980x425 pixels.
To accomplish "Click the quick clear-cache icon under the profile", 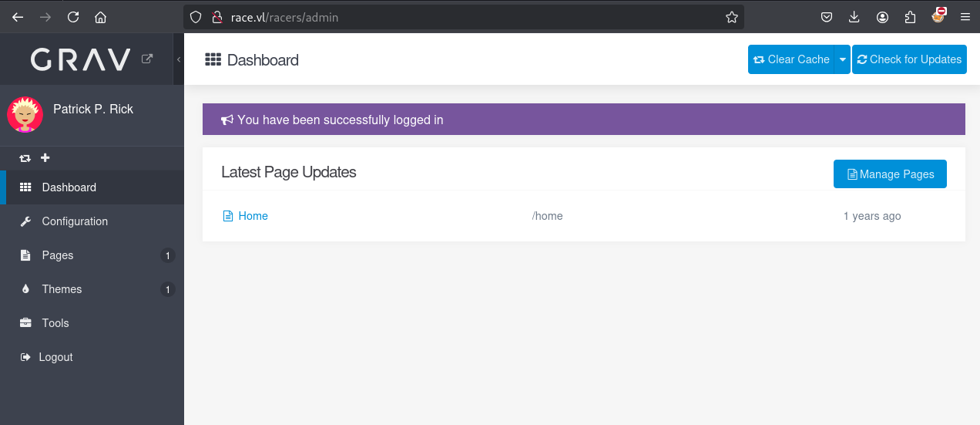I will [x=25, y=158].
